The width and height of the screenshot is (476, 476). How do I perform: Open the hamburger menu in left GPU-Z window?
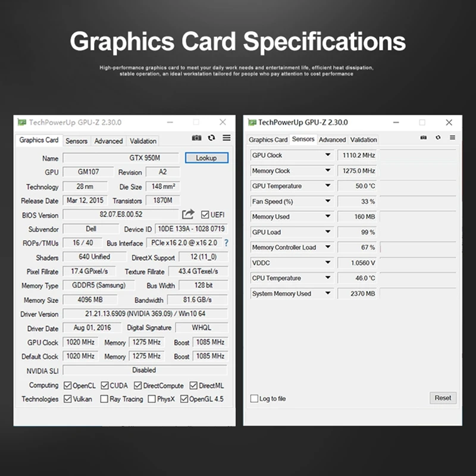click(227, 138)
